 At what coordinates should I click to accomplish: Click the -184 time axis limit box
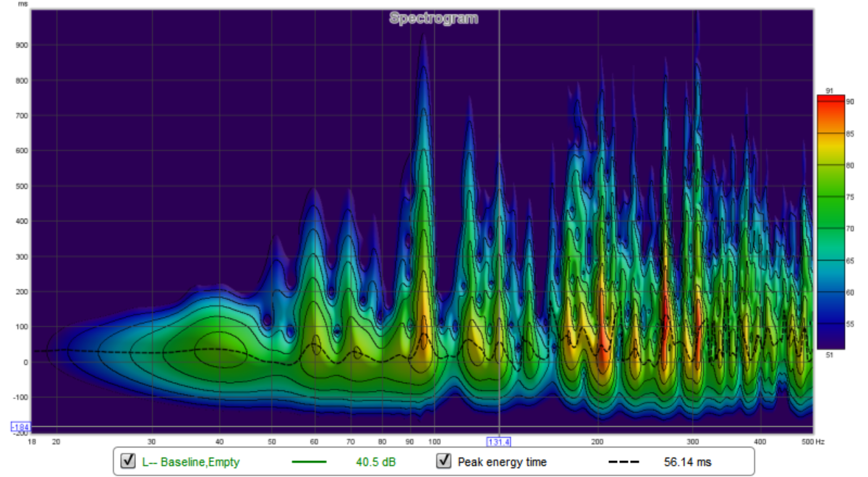tap(20, 428)
